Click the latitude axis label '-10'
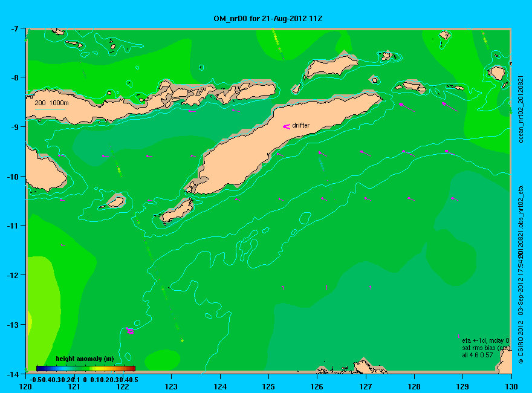532x393 pixels. [13, 177]
